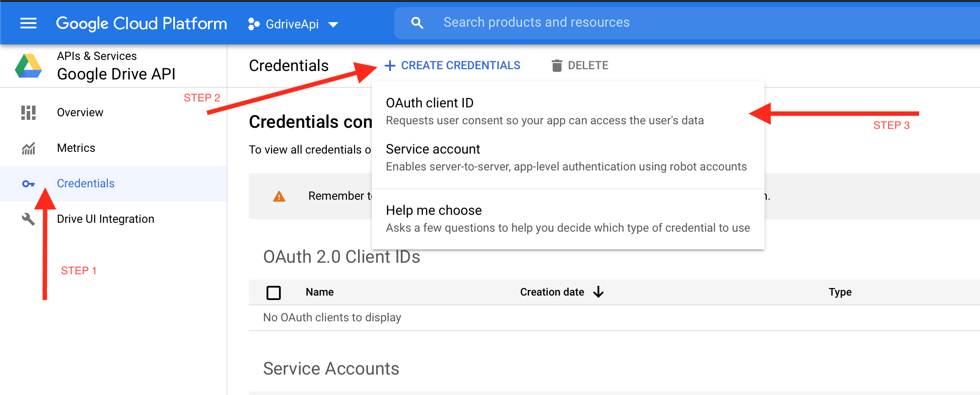
Task: Click the Google Drive API title
Action: [116, 74]
